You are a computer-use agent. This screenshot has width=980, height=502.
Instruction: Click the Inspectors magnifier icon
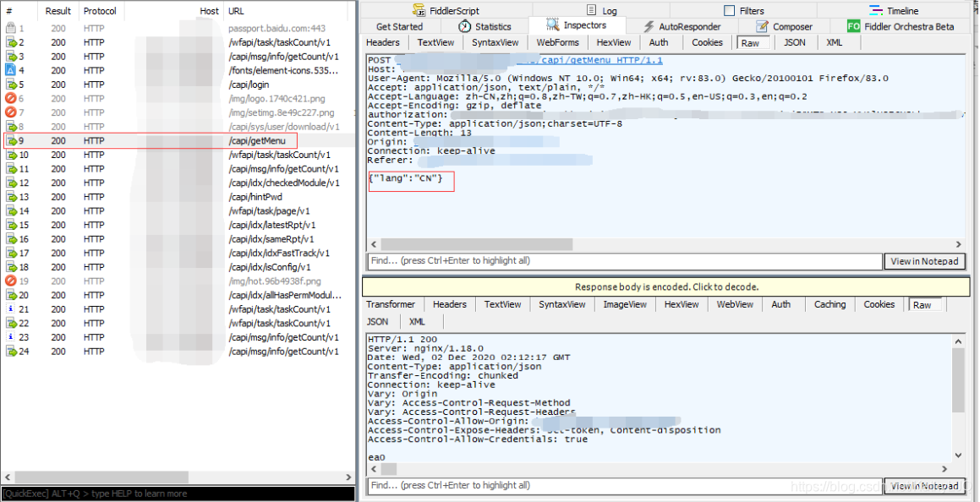point(552,25)
